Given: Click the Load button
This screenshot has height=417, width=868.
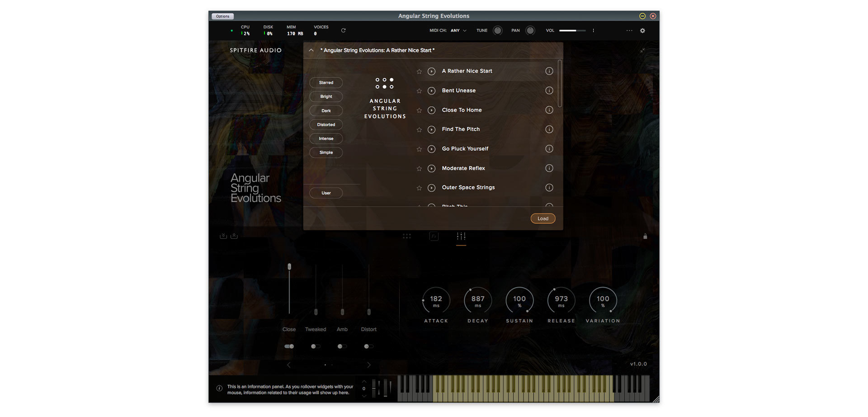Looking at the screenshot, I should [543, 218].
